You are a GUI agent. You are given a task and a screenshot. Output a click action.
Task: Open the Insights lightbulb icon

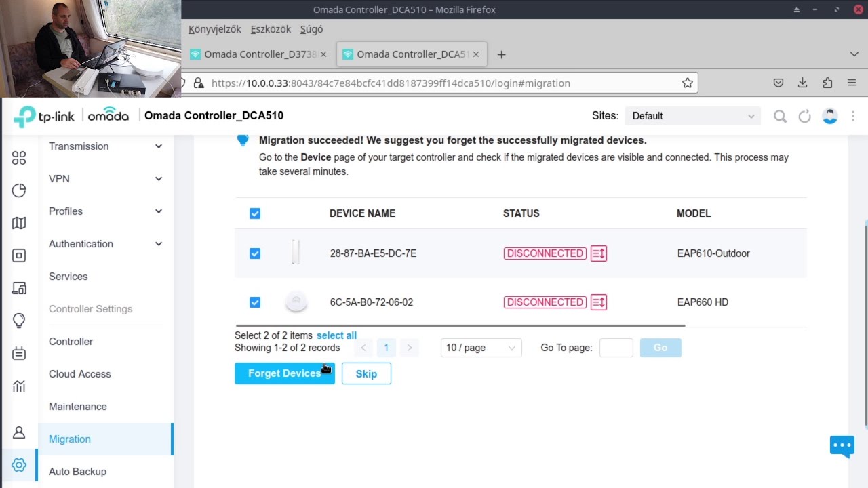(19, 321)
